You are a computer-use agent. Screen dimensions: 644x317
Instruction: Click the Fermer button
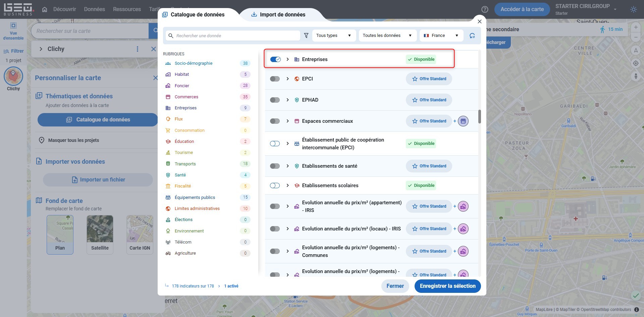tap(395, 286)
